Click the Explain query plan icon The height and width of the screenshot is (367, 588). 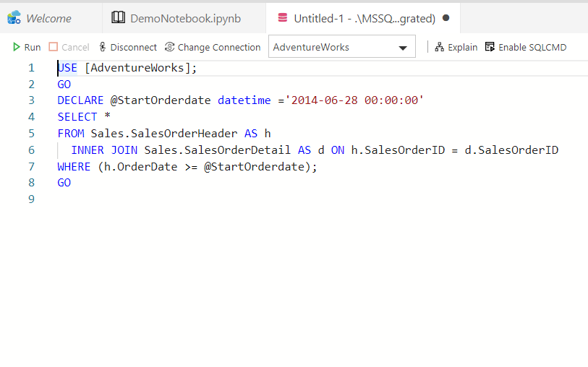(439, 47)
